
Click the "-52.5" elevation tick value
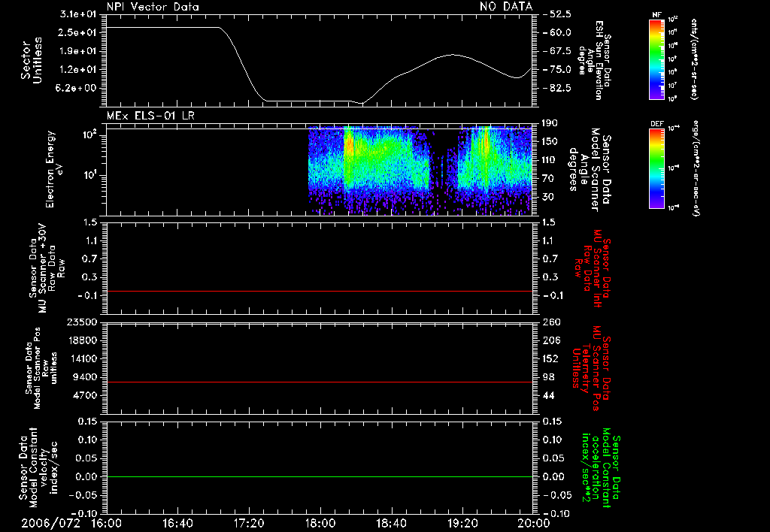click(557, 14)
